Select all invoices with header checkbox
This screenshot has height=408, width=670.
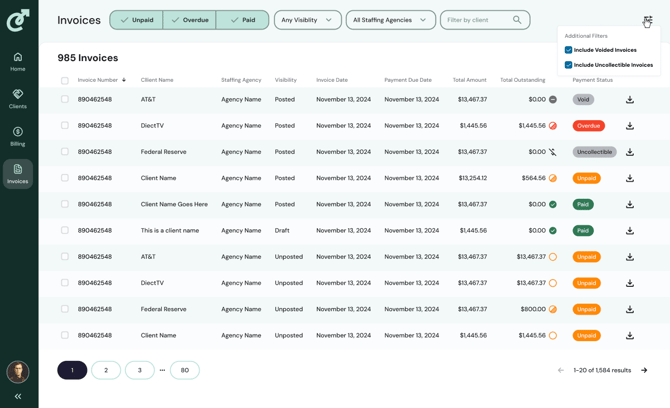coord(65,80)
